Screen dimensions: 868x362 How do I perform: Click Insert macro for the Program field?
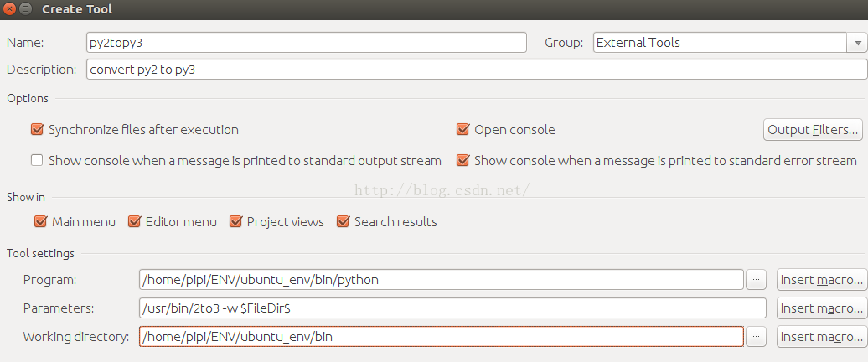point(821,280)
